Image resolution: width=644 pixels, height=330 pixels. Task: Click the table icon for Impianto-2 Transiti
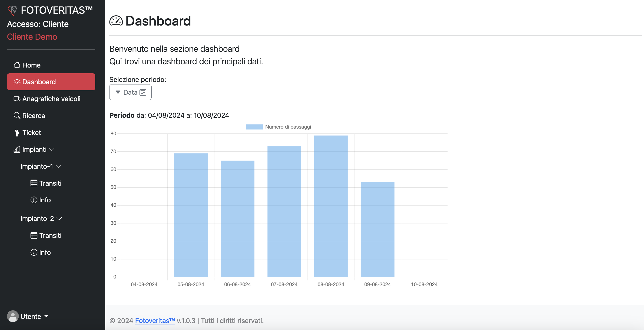34,235
